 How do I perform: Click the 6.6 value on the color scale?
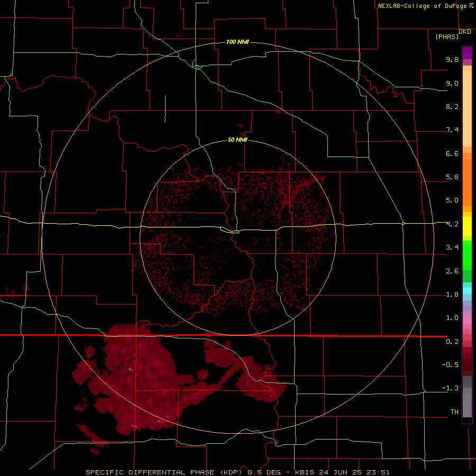pos(452,153)
